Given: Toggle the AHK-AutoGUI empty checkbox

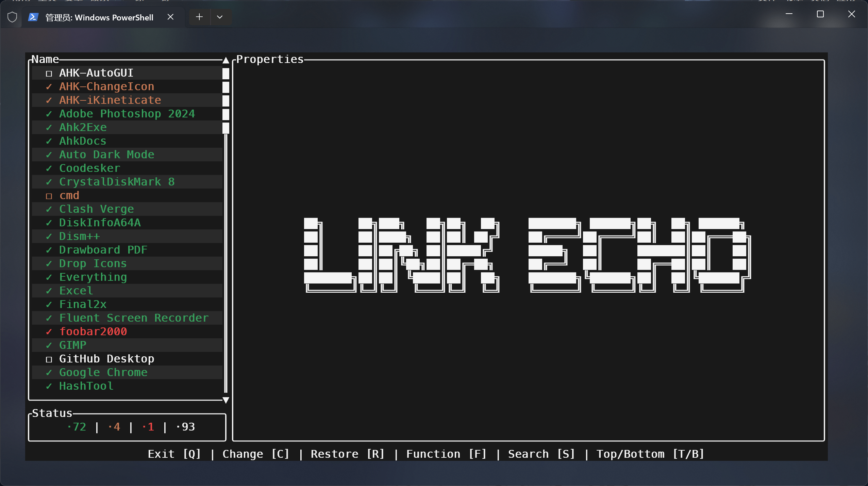Looking at the screenshot, I should coord(49,73).
